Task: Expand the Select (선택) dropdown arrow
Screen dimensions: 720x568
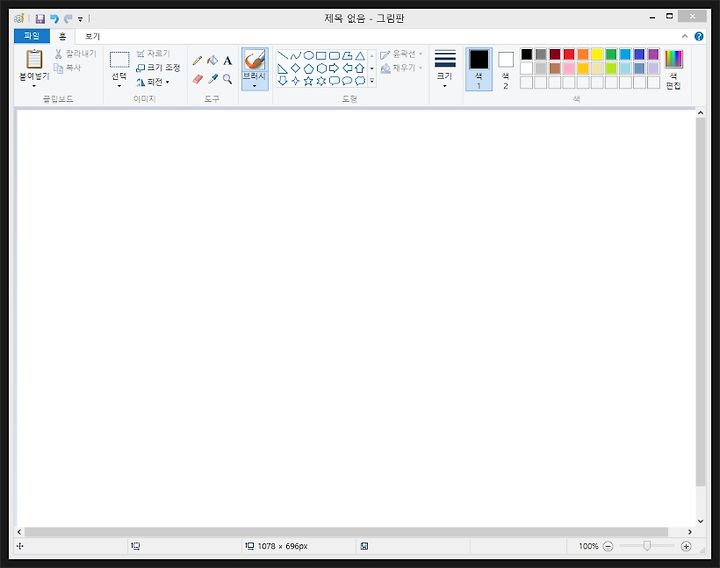Action: pyautogui.click(x=119, y=86)
